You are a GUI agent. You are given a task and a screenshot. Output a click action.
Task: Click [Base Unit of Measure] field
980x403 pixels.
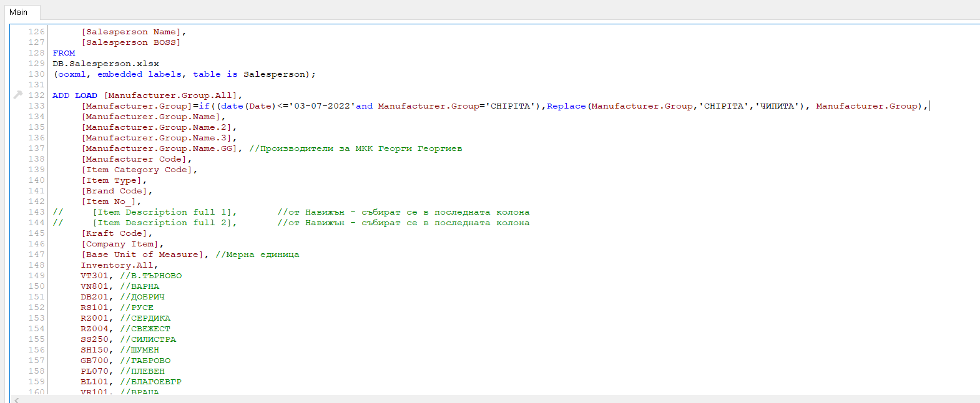142,255
